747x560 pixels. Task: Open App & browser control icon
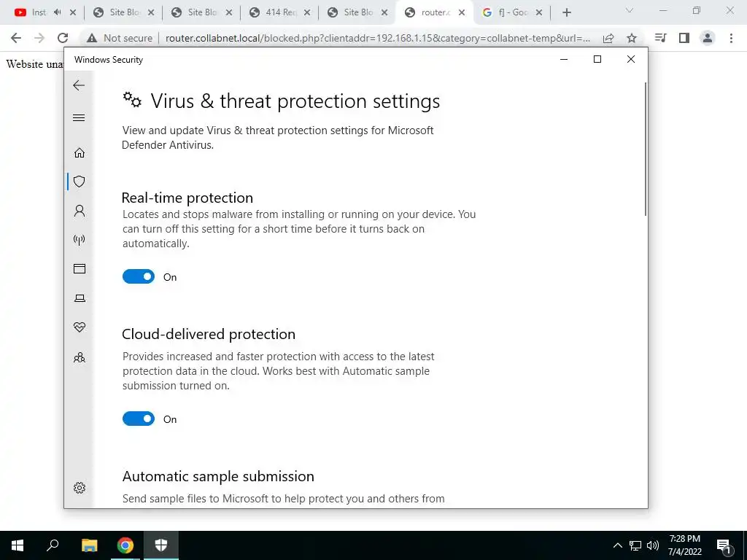click(79, 268)
